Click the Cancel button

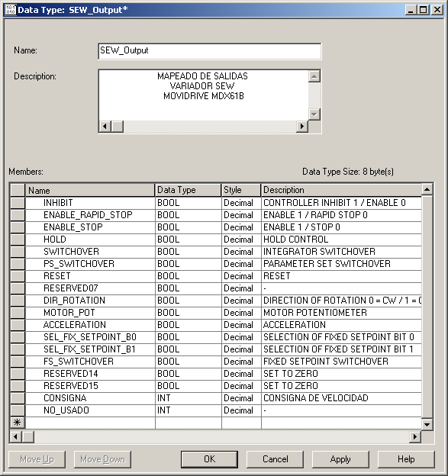click(x=276, y=459)
